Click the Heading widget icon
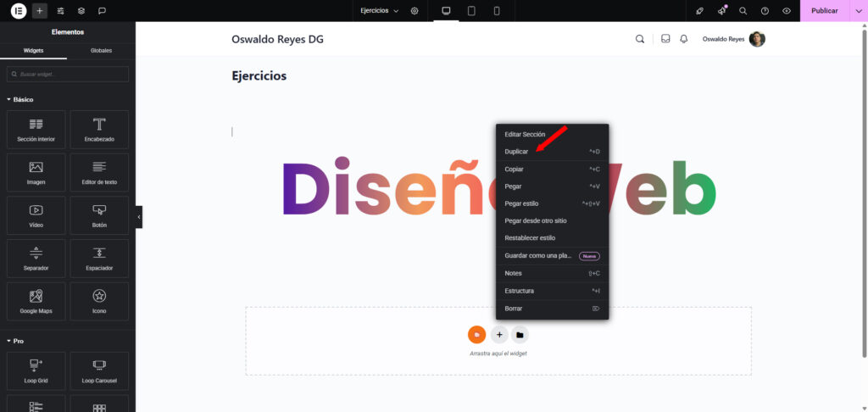The height and width of the screenshot is (412, 868). pos(99,129)
